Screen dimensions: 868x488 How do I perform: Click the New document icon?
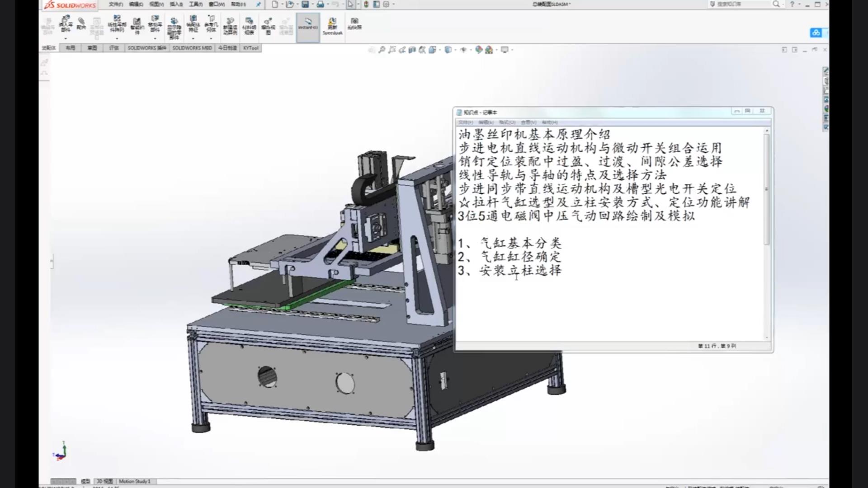coord(274,4)
